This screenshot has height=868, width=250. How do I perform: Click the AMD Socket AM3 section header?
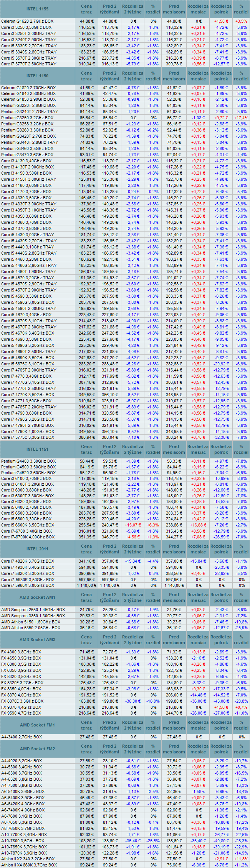38,640
